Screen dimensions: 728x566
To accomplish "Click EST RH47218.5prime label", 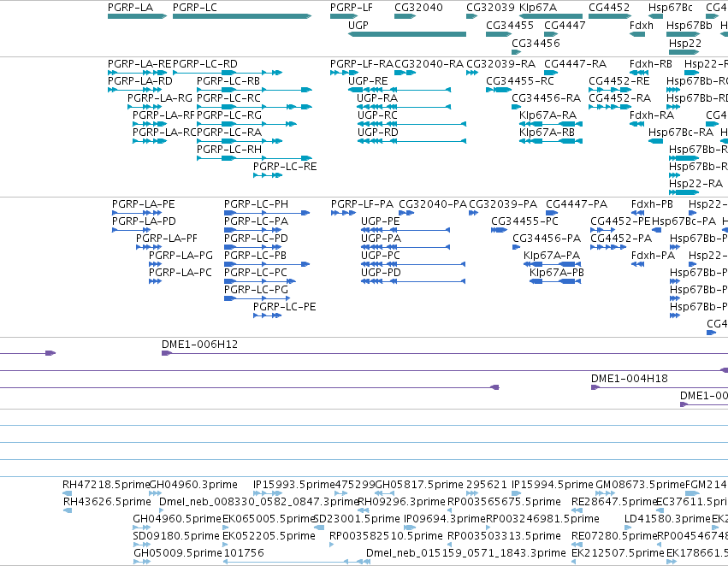I will pos(106,485).
